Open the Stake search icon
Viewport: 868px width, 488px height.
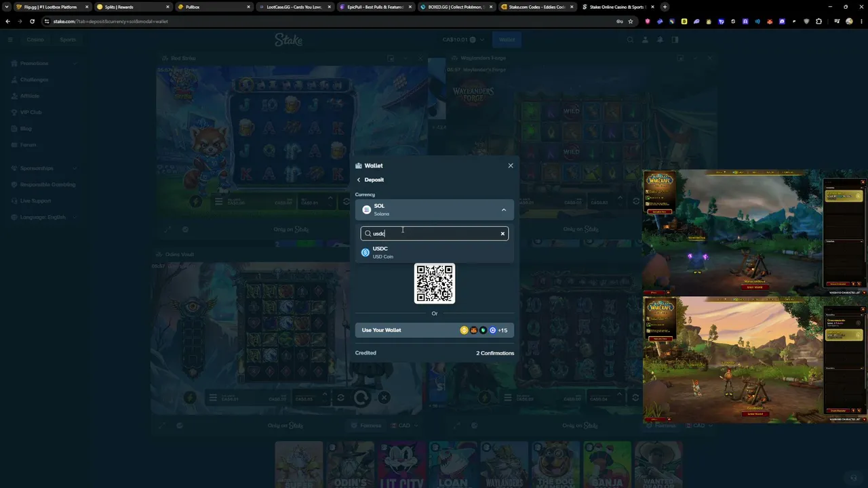click(x=630, y=39)
